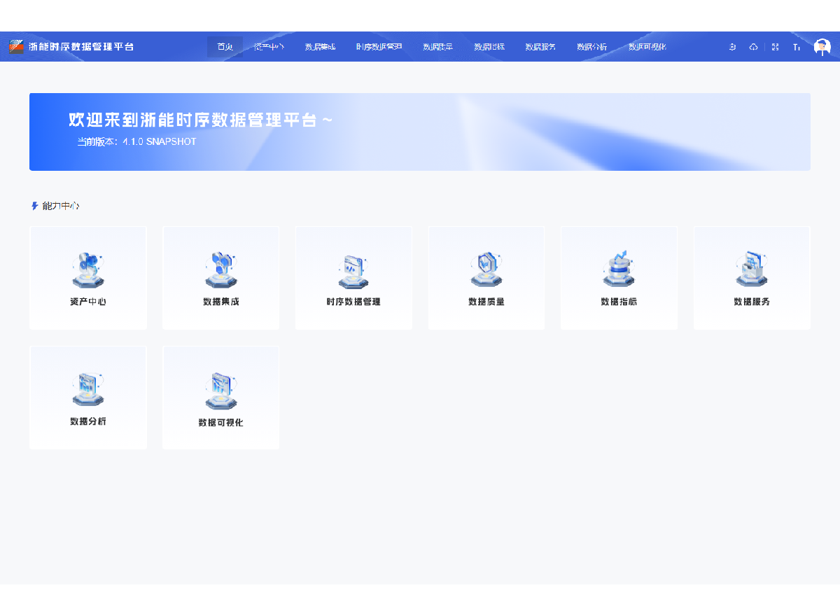The image size is (840, 616).
Task: Go to 资产中心 in the top navigation
Action: point(269,47)
